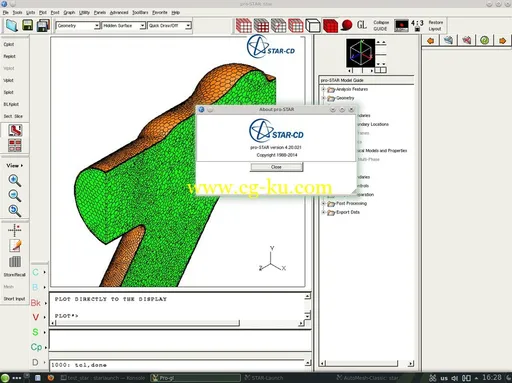Open the Advanced menu

pyautogui.click(x=119, y=12)
